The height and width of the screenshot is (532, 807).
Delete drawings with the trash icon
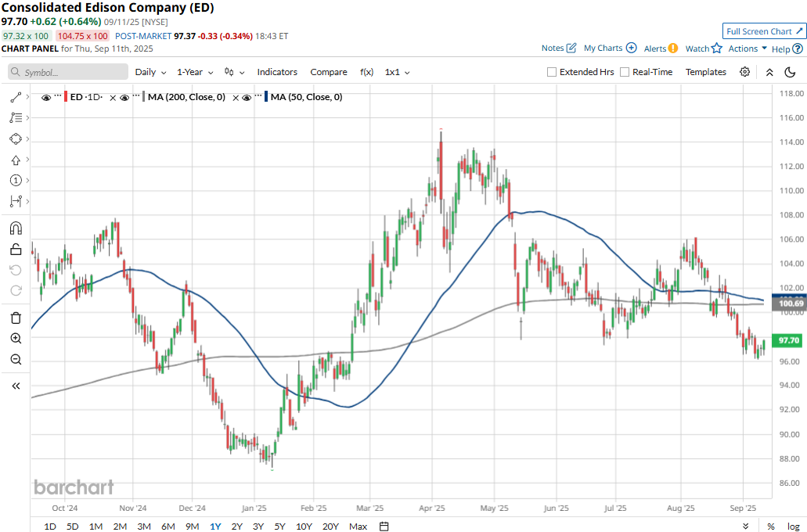(x=16, y=318)
